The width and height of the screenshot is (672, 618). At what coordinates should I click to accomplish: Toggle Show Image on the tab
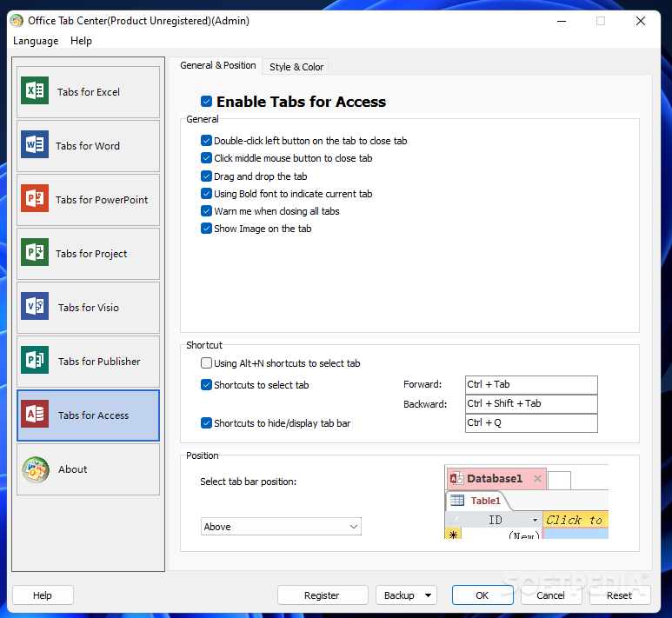tap(206, 229)
